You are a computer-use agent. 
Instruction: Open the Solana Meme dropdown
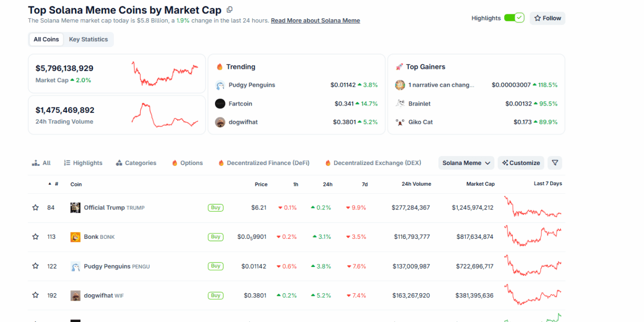[x=466, y=163]
